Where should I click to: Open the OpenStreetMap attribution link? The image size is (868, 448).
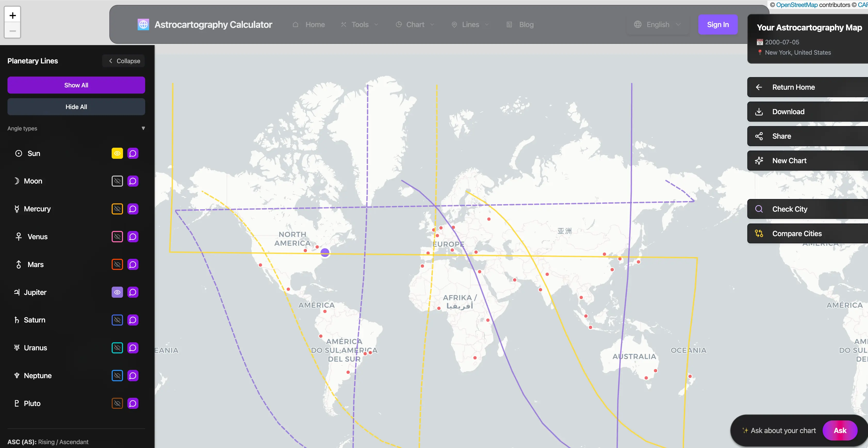797,5
